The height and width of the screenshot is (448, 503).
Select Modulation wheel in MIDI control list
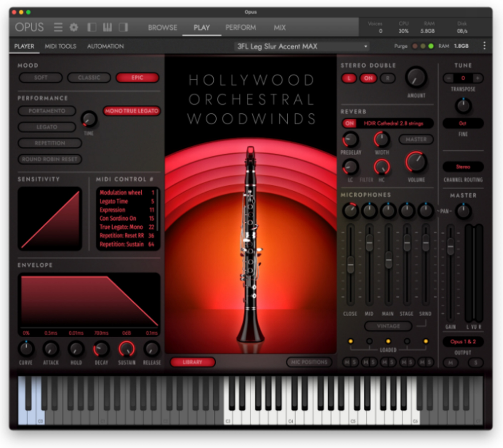click(x=127, y=193)
